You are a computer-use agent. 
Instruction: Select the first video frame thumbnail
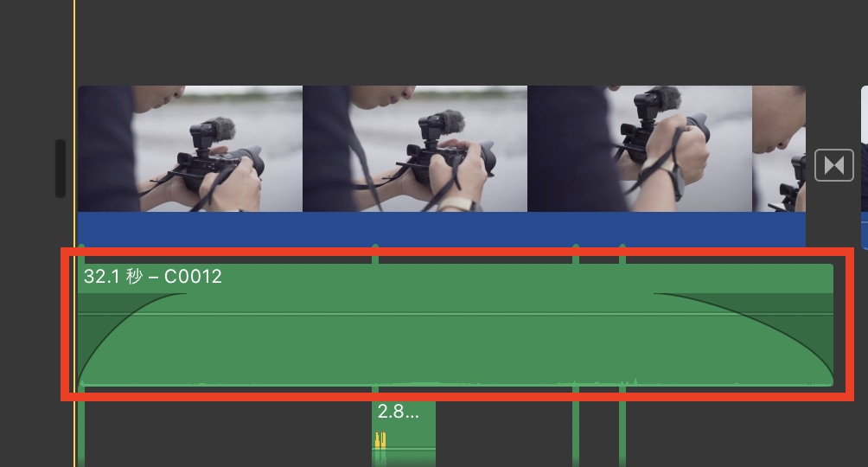[x=190, y=149]
